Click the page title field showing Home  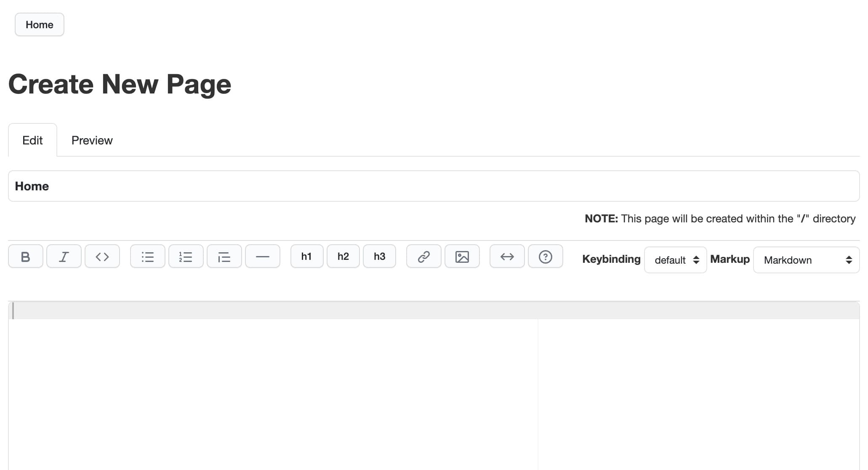434,186
